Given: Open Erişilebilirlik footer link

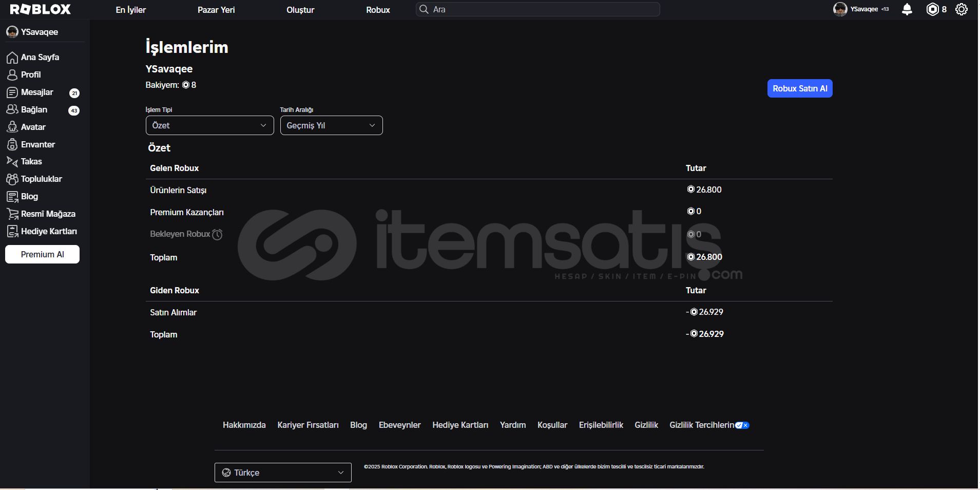Looking at the screenshot, I should point(601,425).
